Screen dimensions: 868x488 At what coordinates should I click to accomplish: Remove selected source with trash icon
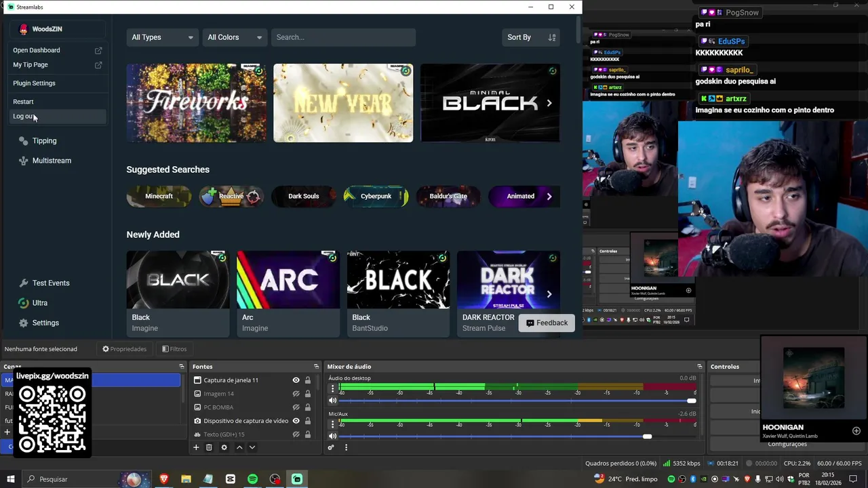click(x=209, y=447)
